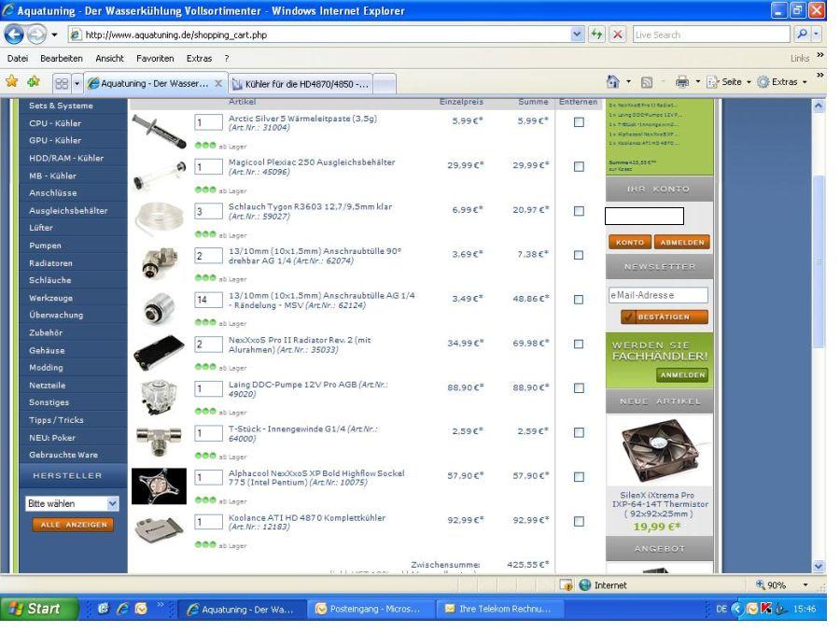Check Entfernen for Magicool Plexiac 250
Image resolution: width=840 pixels, height=633 pixels.
[579, 167]
